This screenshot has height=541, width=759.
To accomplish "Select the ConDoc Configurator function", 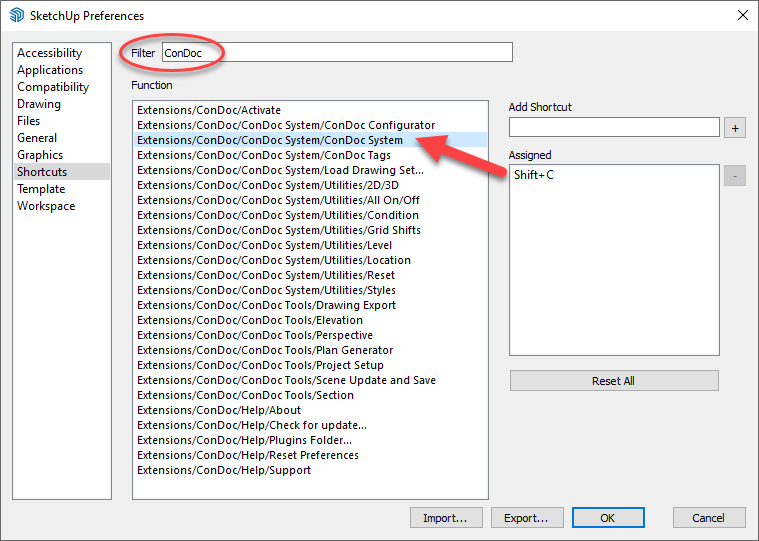I will click(286, 125).
